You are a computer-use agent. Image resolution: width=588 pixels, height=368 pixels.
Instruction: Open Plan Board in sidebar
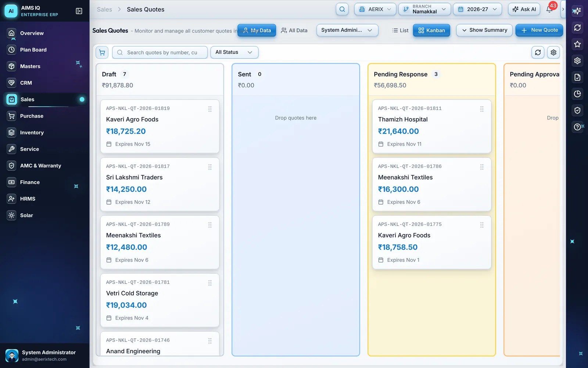pyautogui.click(x=44, y=50)
